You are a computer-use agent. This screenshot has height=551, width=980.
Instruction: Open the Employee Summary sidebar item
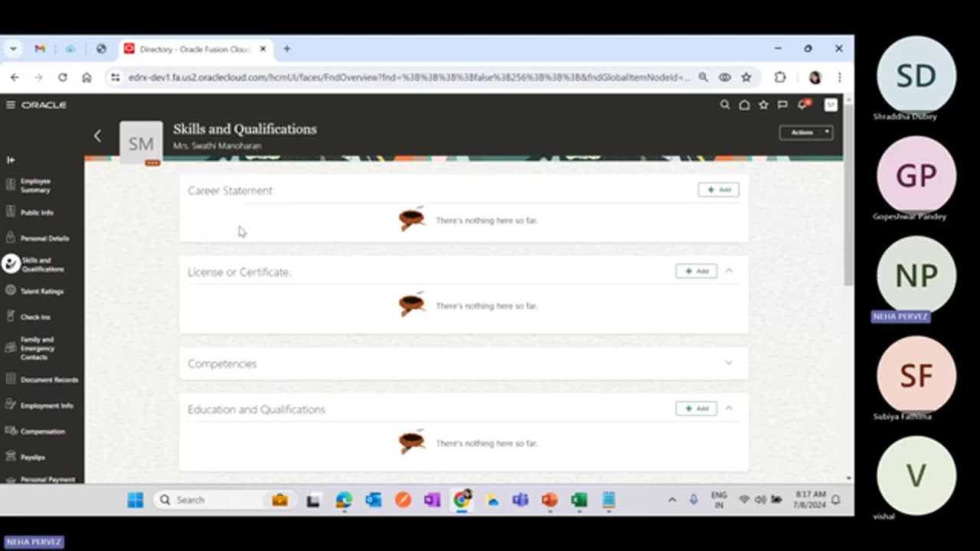click(x=36, y=185)
